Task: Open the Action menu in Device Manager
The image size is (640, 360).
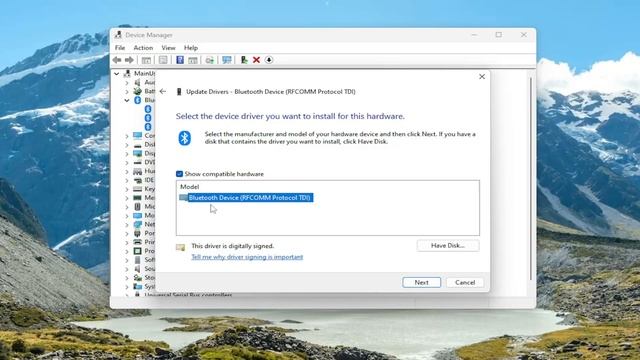Action: pyautogui.click(x=143, y=48)
